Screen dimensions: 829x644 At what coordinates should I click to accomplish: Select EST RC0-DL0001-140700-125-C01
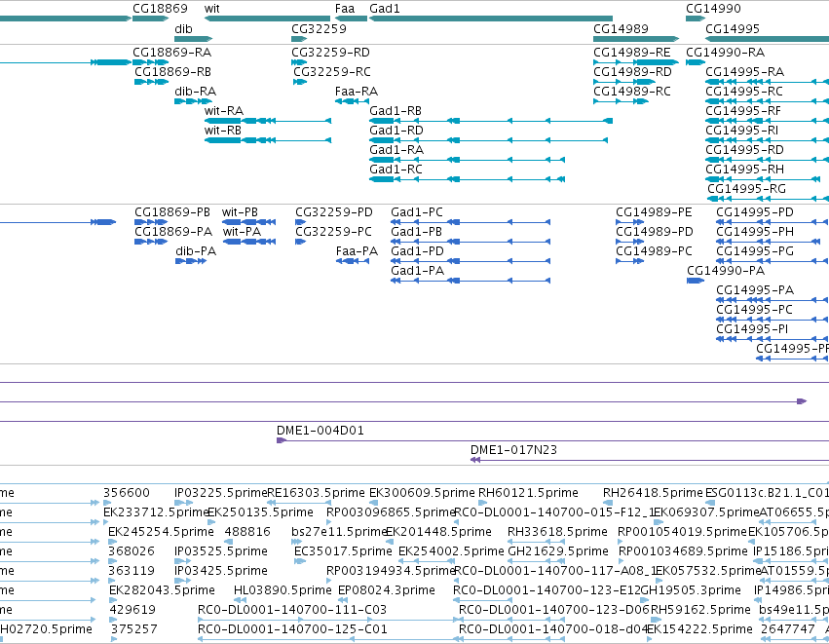[327, 639]
